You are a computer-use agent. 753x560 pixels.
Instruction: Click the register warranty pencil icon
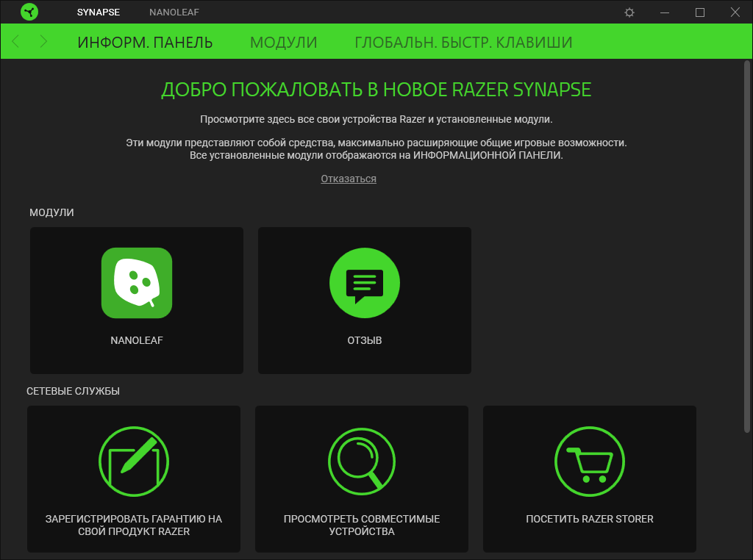[134, 461]
